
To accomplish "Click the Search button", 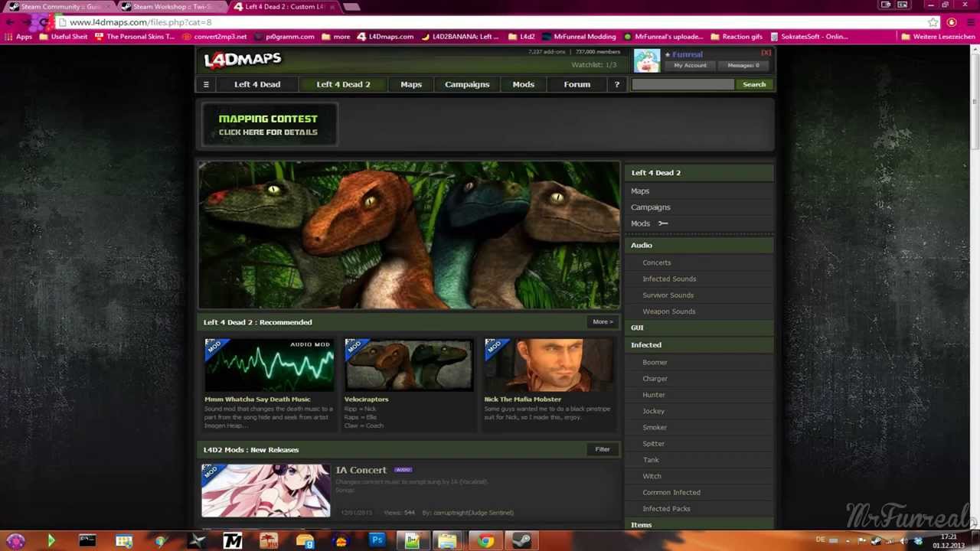I will (754, 84).
